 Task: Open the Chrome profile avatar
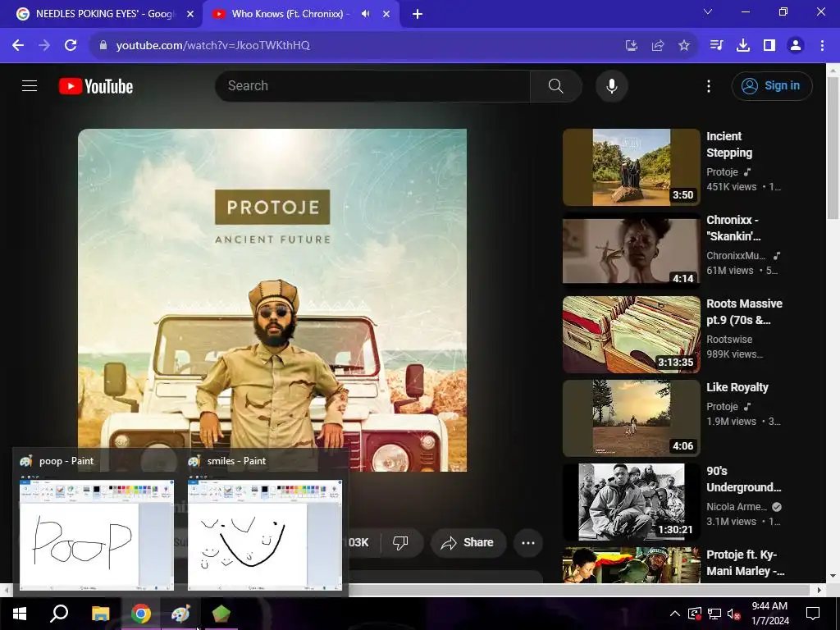point(796,46)
